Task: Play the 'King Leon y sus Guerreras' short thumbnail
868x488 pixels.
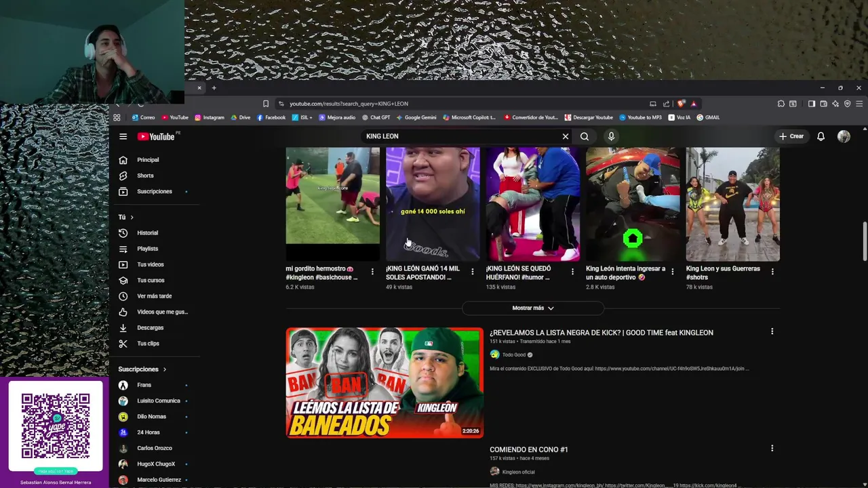Action: pos(733,203)
